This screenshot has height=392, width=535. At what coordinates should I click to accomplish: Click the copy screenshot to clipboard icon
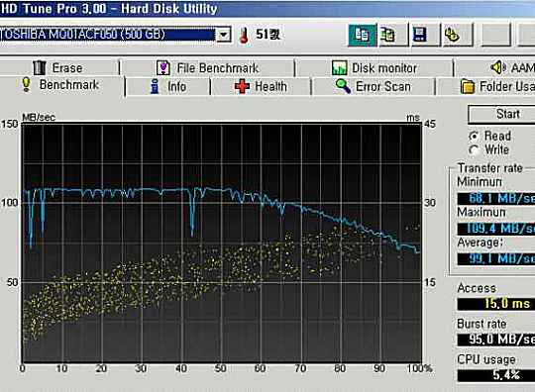pyautogui.click(x=388, y=35)
